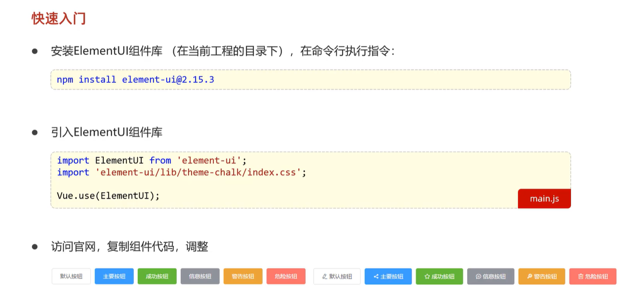644x301 pixels.
Task: Click the npm install element-ui@2.15.3 command
Action: (136, 80)
